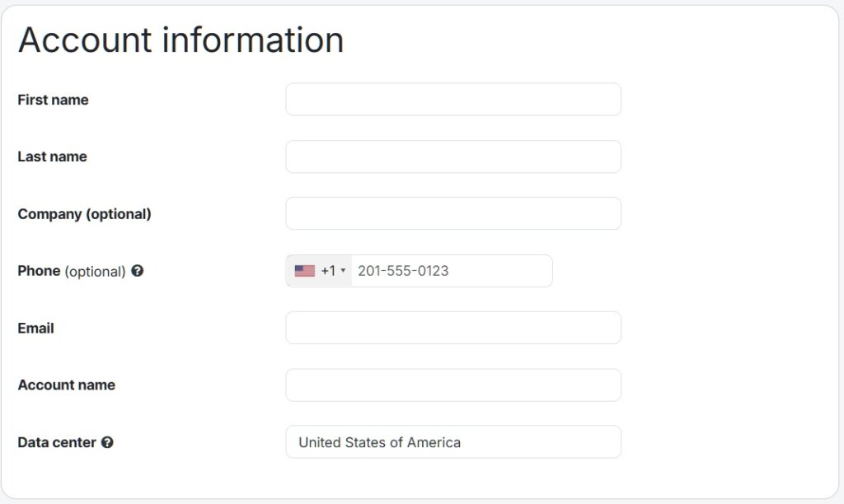Click the Company (optional) text box

point(453,213)
